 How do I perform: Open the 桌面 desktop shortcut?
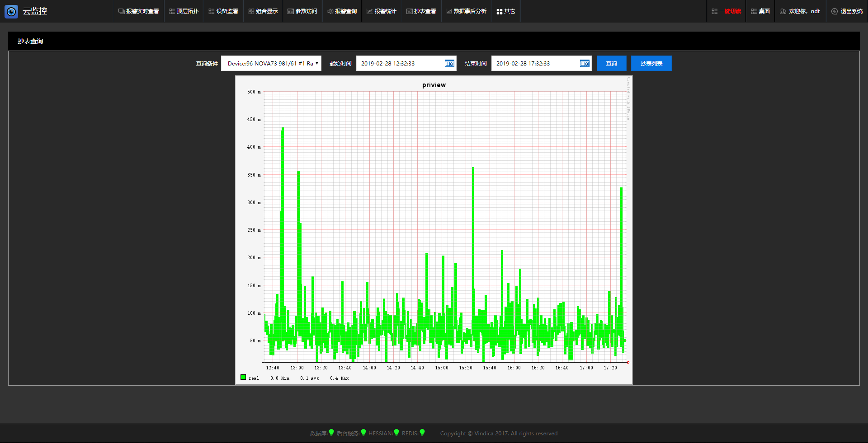coord(760,11)
